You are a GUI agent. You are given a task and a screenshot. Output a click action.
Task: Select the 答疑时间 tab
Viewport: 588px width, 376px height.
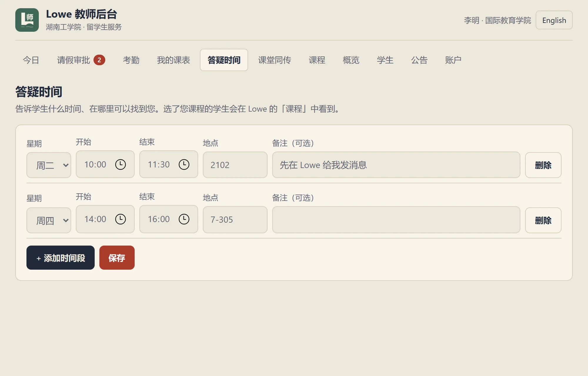tap(224, 60)
